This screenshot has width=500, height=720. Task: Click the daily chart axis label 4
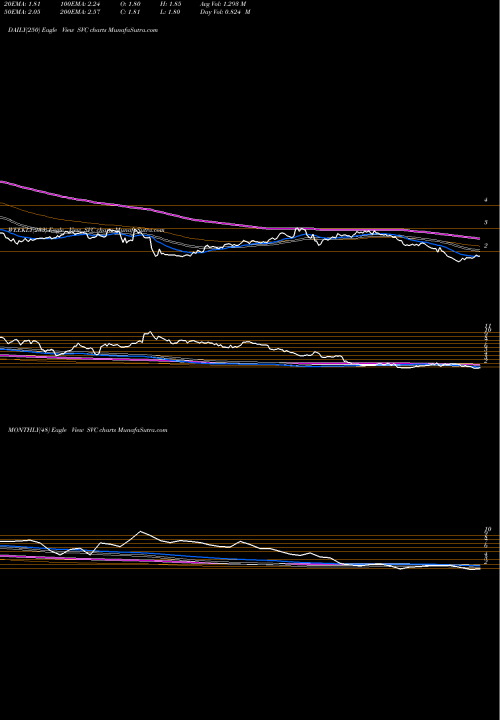[485, 200]
